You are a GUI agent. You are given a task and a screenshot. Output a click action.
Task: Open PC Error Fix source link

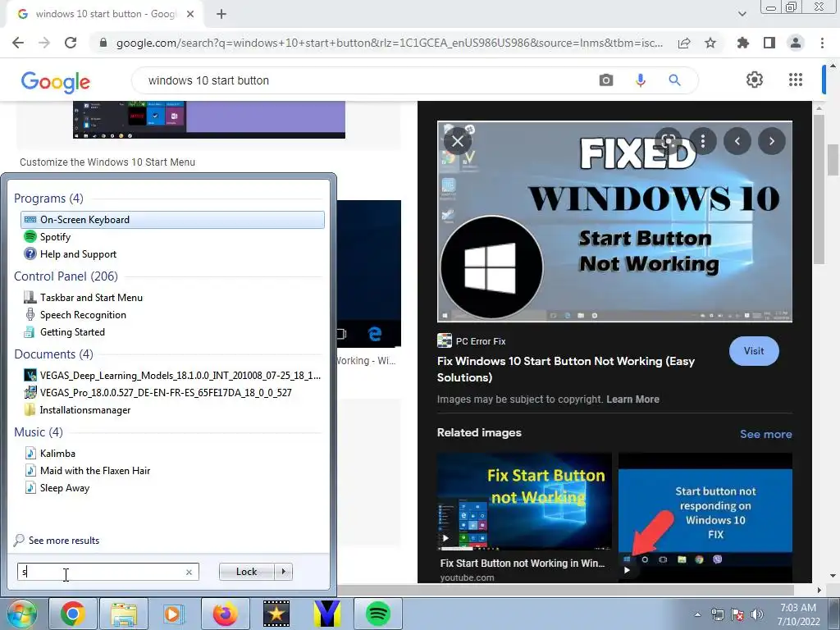click(472, 340)
